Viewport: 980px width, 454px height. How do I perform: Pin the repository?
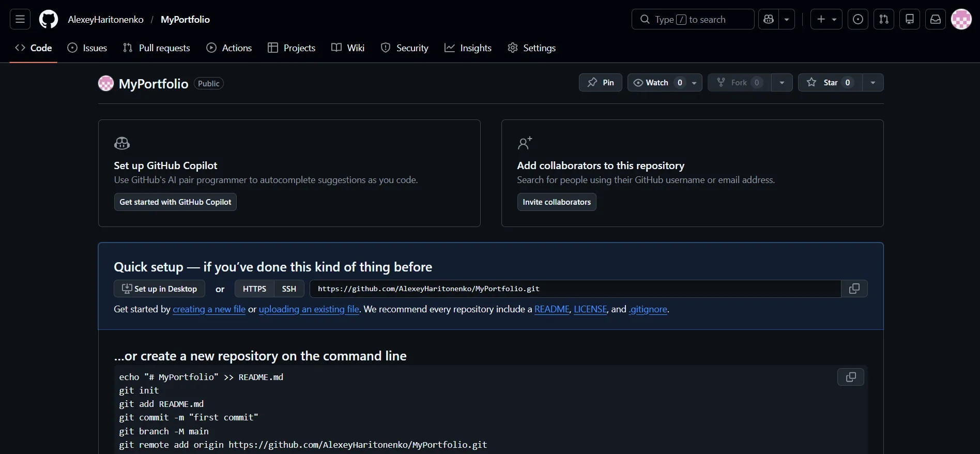pos(601,83)
